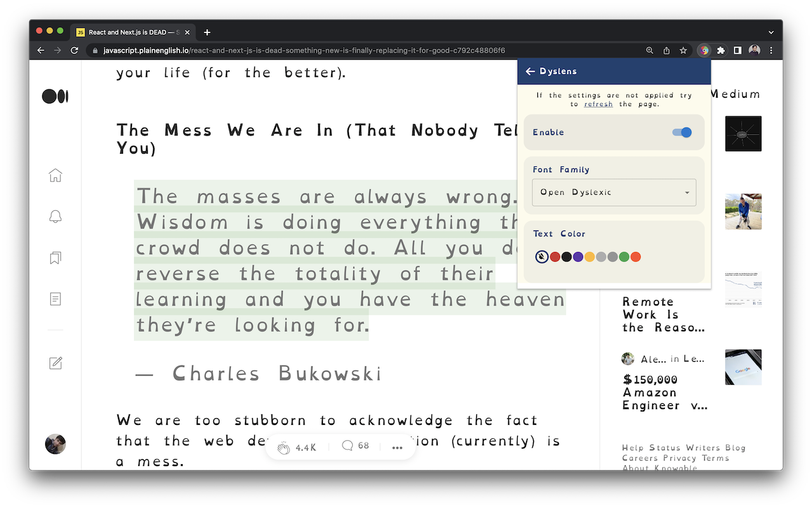Choose the dark red text color
The width and height of the screenshot is (812, 508).
555,257
